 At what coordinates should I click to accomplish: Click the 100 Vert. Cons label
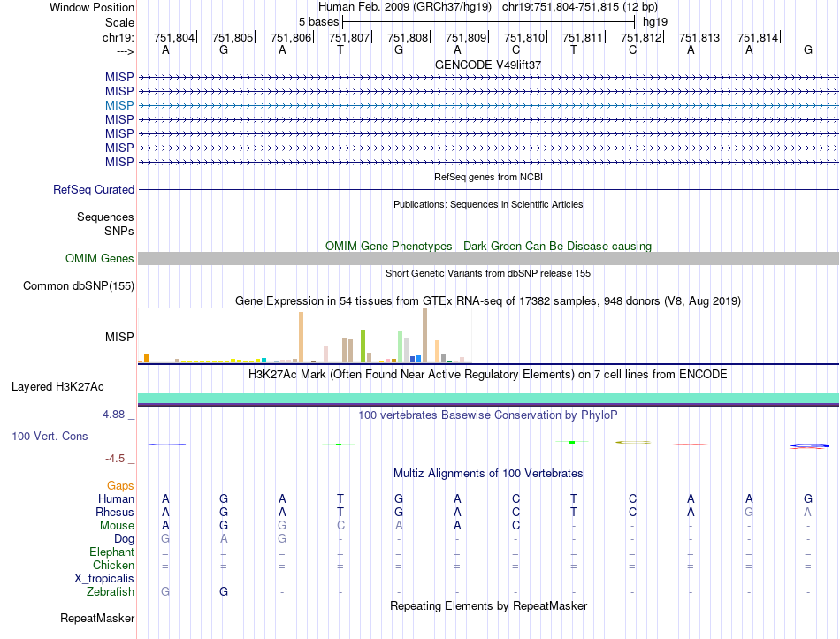[x=50, y=436]
